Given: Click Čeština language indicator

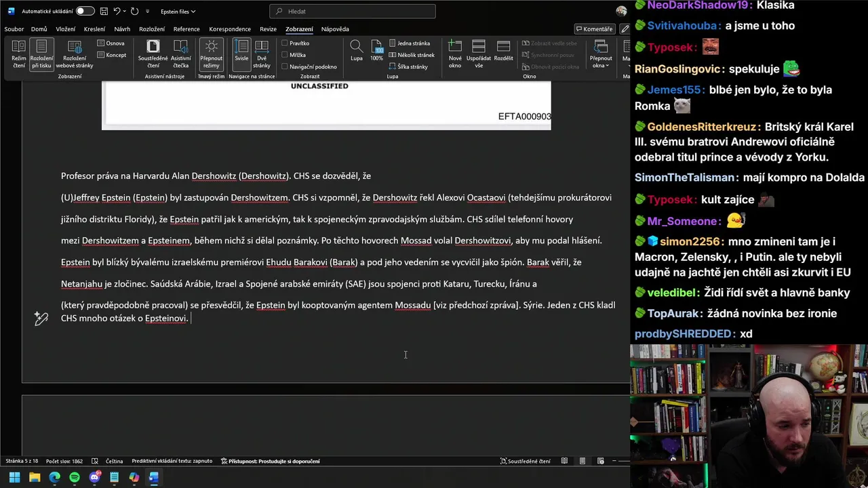Looking at the screenshot, I should [x=114, y=461].
